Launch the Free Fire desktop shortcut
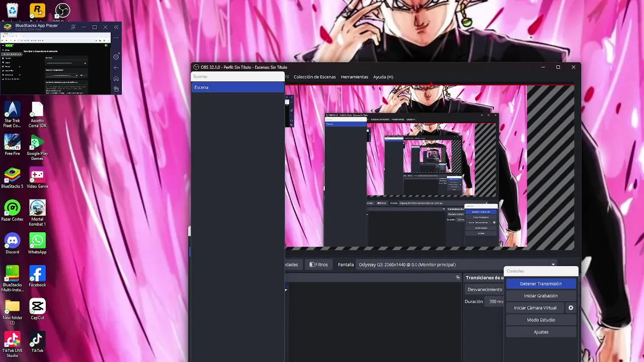Viewport: 644px width, 362px height. coord(12,145)
